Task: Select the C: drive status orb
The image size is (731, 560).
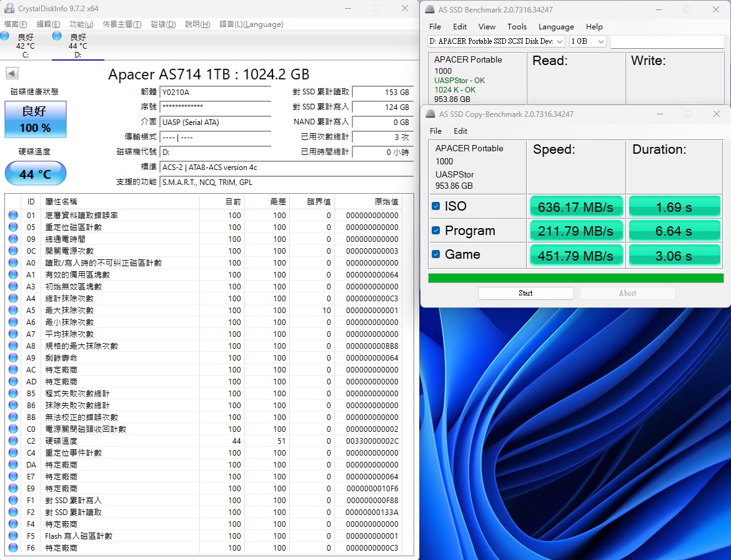Action: click(4, 36)
